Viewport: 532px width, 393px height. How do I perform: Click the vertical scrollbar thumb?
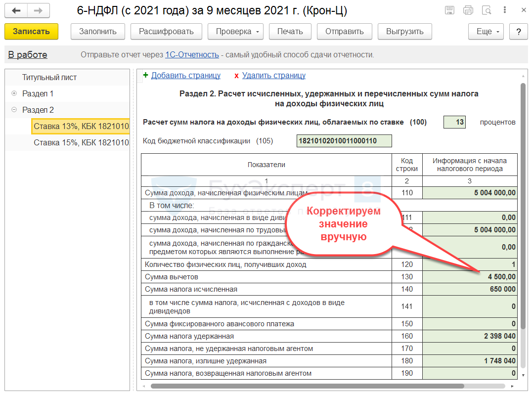point(523,206)
